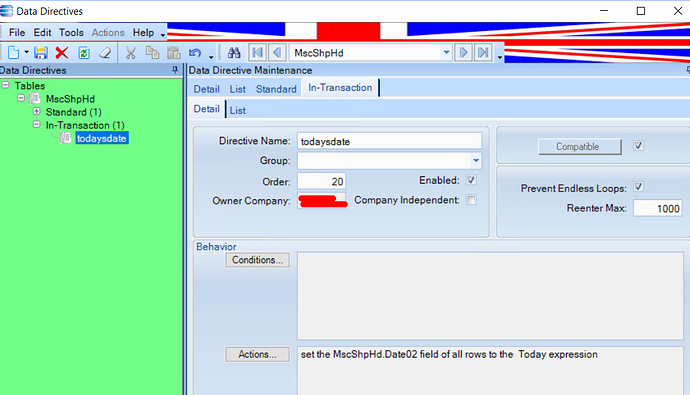Select the In-Transaction tab
The width and height of the screenshot is (690, 395).
click(340, 88)
